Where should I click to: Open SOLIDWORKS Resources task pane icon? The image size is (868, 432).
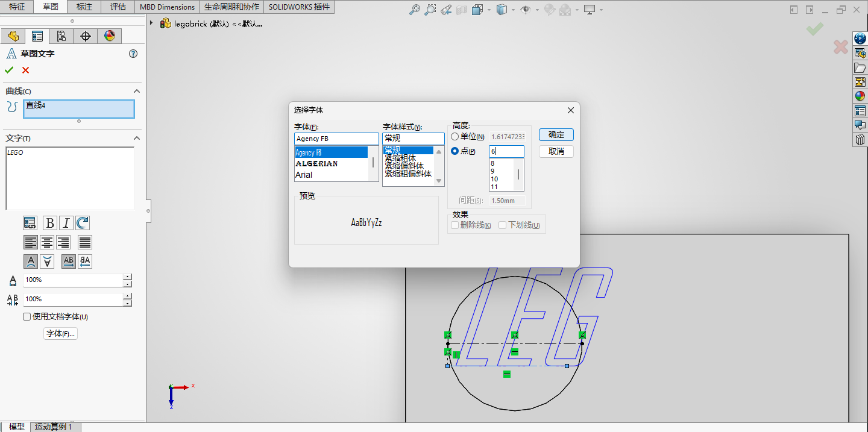pos(860,39)
